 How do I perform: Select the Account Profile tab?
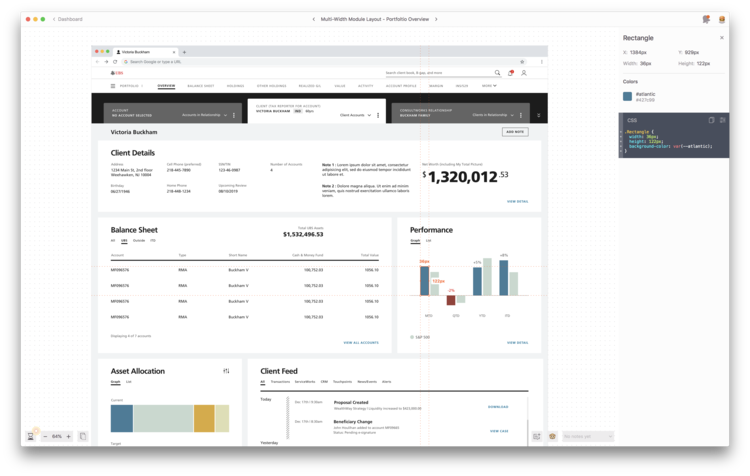(x=401, y=86)
